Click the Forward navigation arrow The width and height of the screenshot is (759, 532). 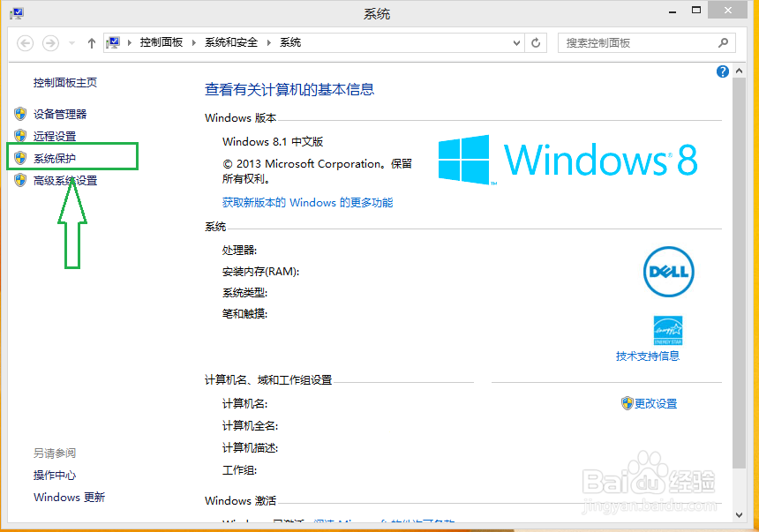click(x=50, y=43)
